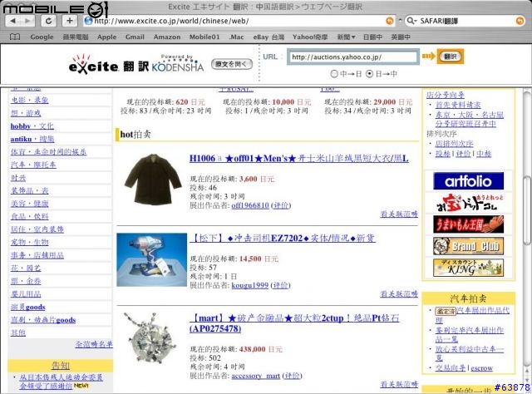Open the 其他 category link
Viewport: 532px width, 394px height.
pyautogui.click(x=18, y=332)
